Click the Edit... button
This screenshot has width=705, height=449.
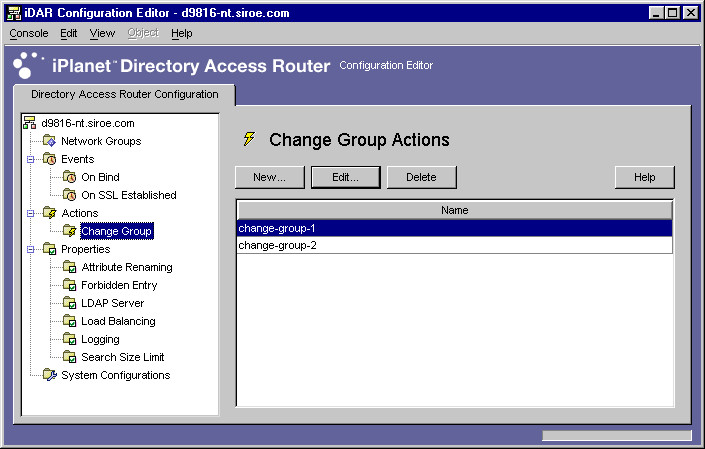345,177
